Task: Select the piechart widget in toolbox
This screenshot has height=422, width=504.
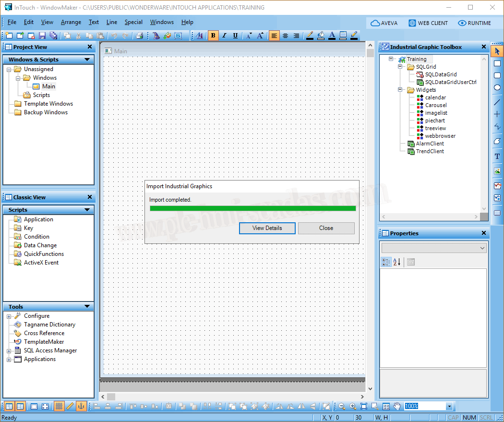Action: tap(434, 121)
